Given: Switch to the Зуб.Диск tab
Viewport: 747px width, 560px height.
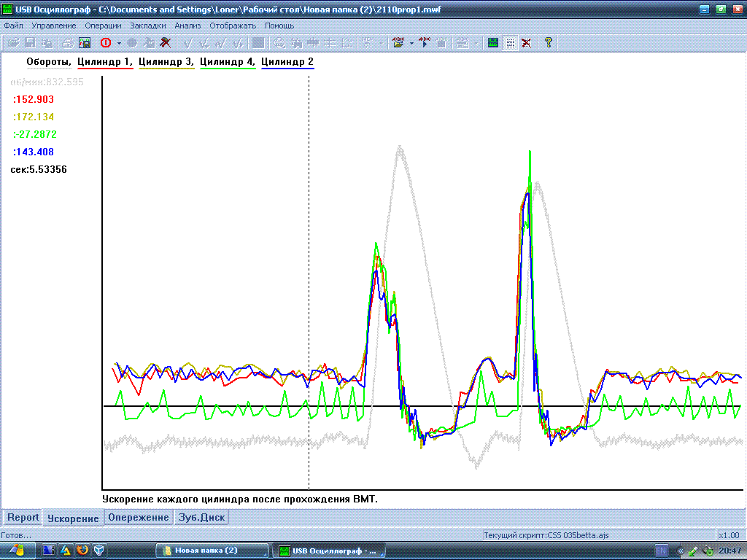Looking at the screenshot, I should point(202,518).
